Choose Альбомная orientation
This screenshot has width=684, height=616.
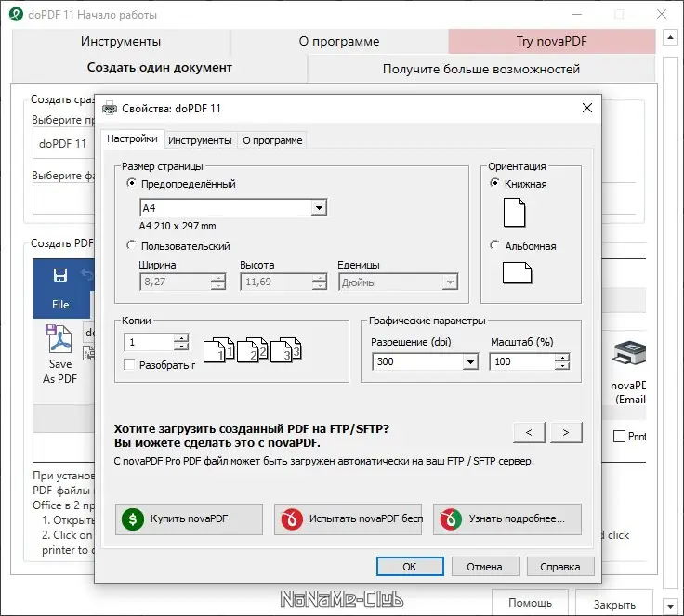[494, 245]
